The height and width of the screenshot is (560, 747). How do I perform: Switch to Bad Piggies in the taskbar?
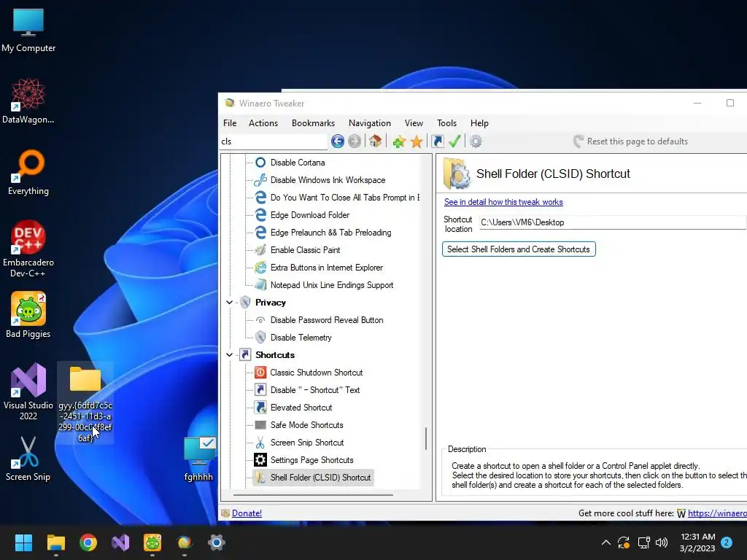click(x=152, y=542)
